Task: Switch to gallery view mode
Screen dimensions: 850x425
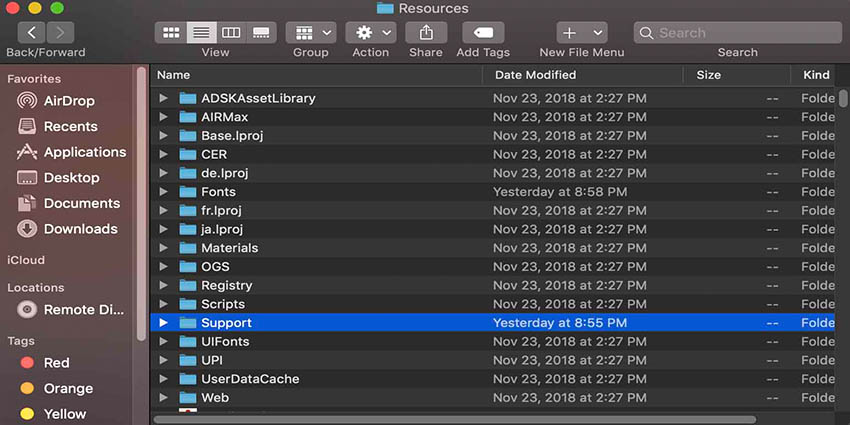Action: coord(261,33)
